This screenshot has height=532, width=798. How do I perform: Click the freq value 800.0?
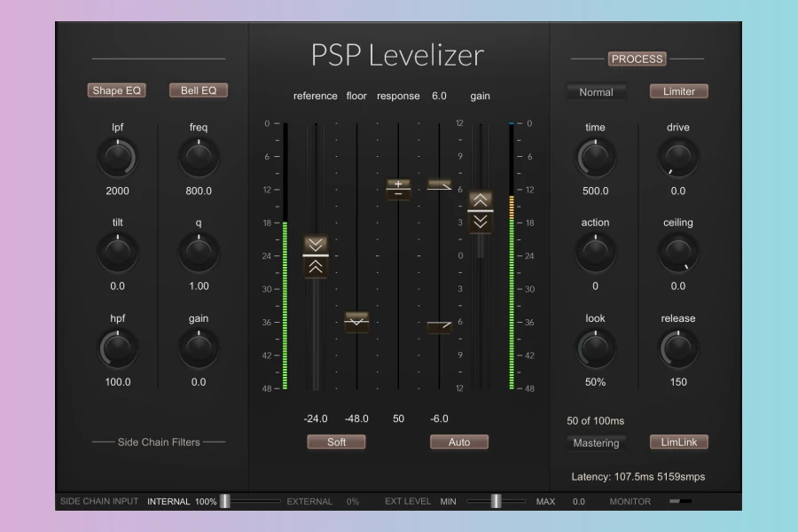click(199, 191)
